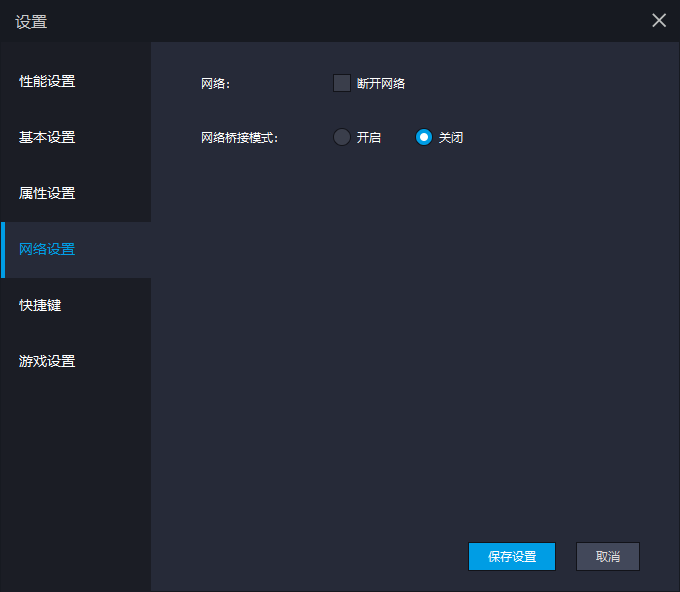680x592 pixels.
Task: Tick the 断开网络 checkbox square
Action: 342,83
